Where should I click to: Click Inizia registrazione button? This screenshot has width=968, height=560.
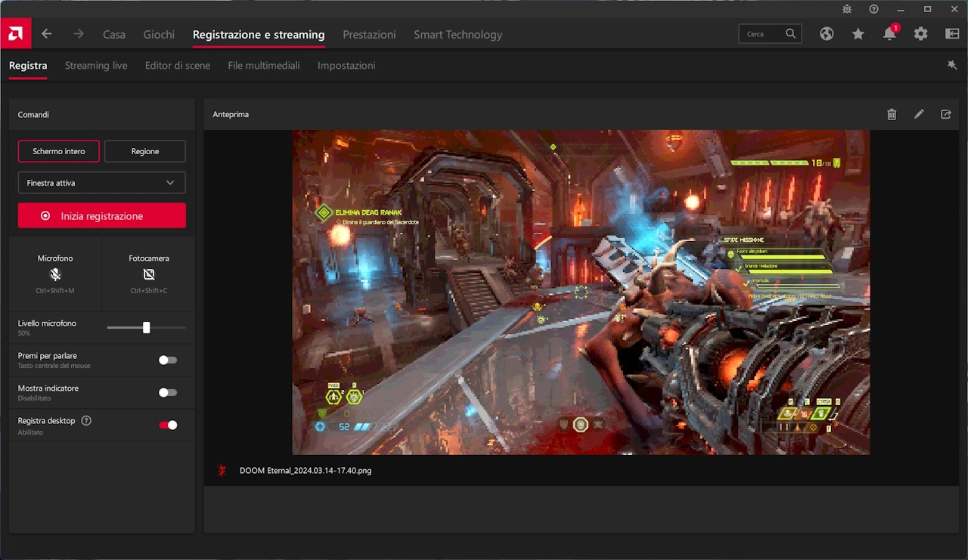[x=102, y=215]
